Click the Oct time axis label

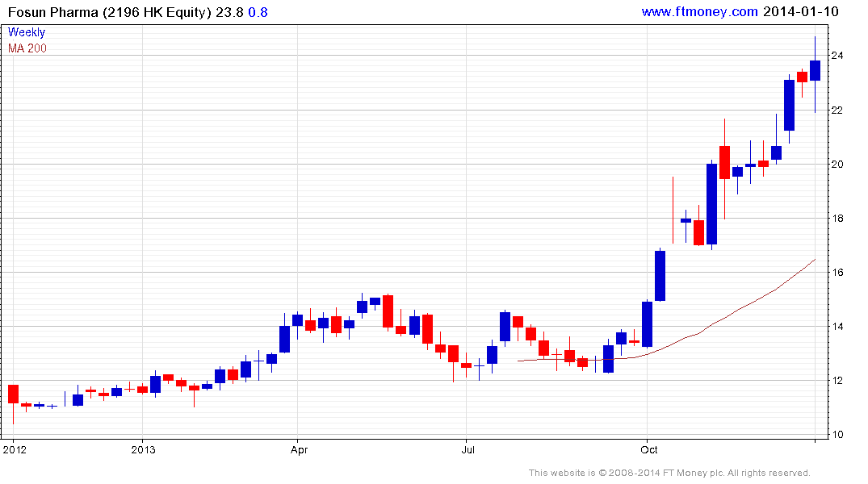click(649, 449)
